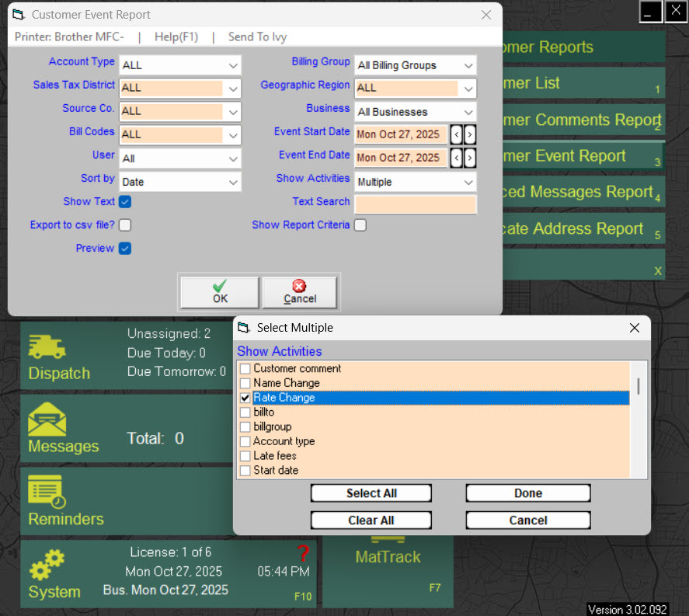Open the Help(F1) menu item
The image size is (689, 616).
tap(176, 37)
